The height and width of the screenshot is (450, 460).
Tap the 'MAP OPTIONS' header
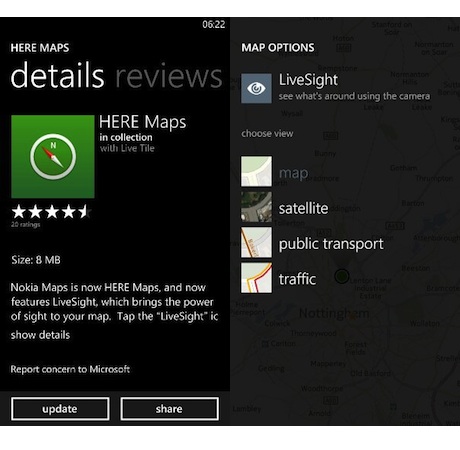click(x=278, y=48)
